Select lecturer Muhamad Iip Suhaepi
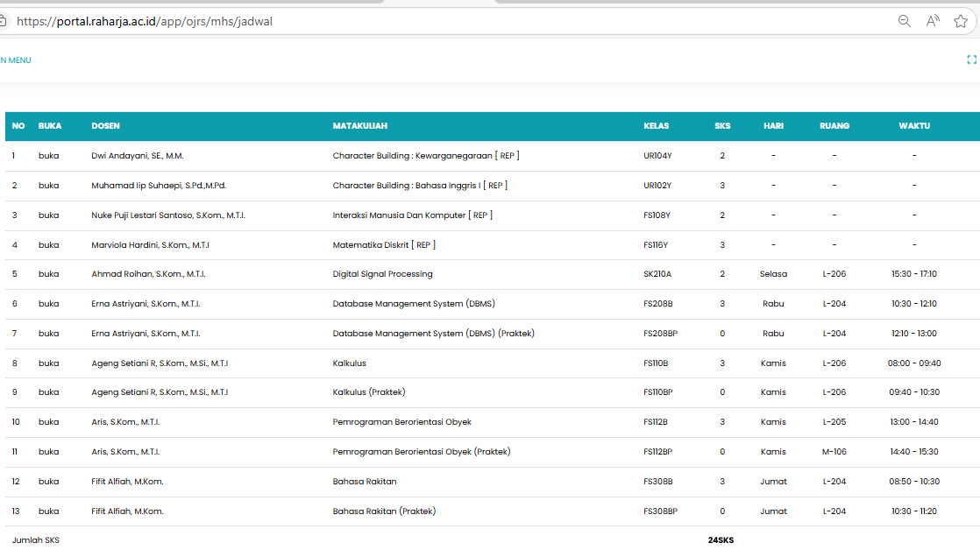 click(x=159, y=186)
